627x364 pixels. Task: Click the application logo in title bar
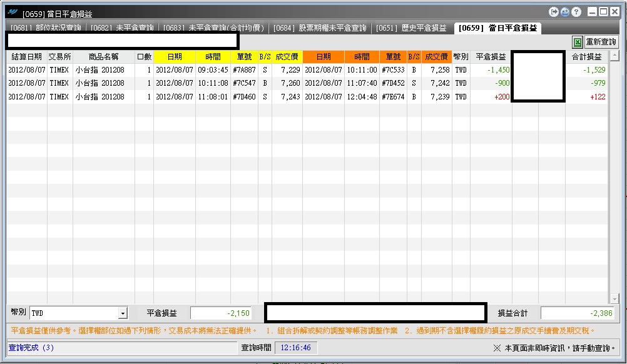[x=13, y=13]
